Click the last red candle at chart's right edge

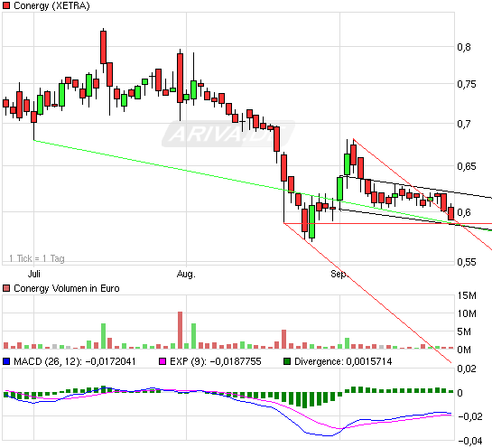[x=450, y=213]
